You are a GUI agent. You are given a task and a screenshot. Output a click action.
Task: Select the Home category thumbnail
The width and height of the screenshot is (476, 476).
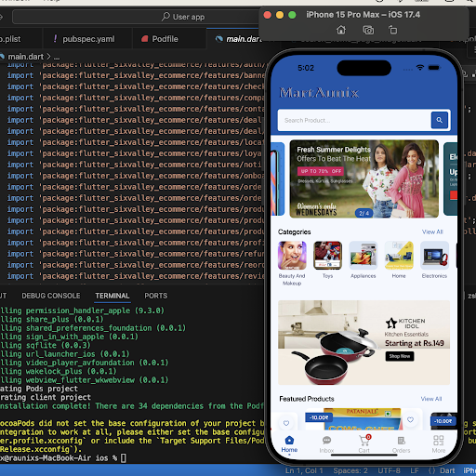[399, 256]
